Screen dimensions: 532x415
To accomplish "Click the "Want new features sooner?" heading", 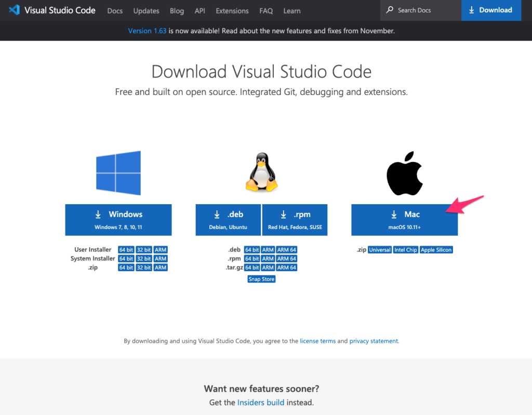I will coord(261,389).
